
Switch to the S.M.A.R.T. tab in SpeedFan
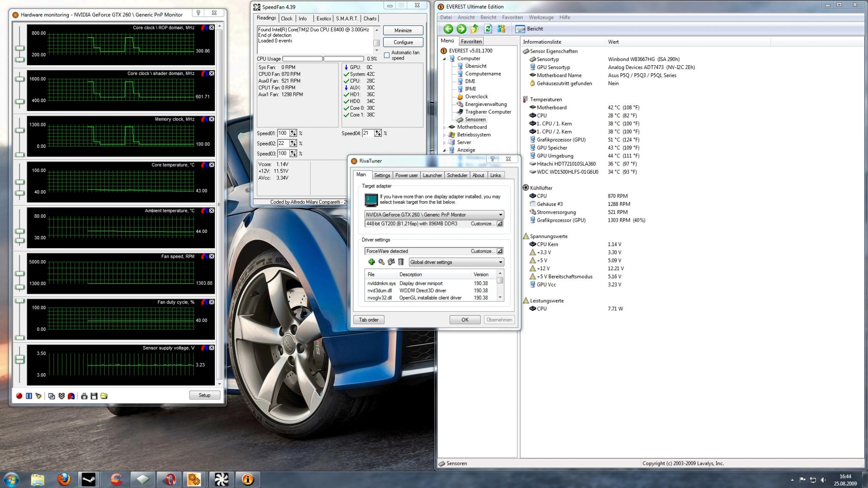click(347, 18)
